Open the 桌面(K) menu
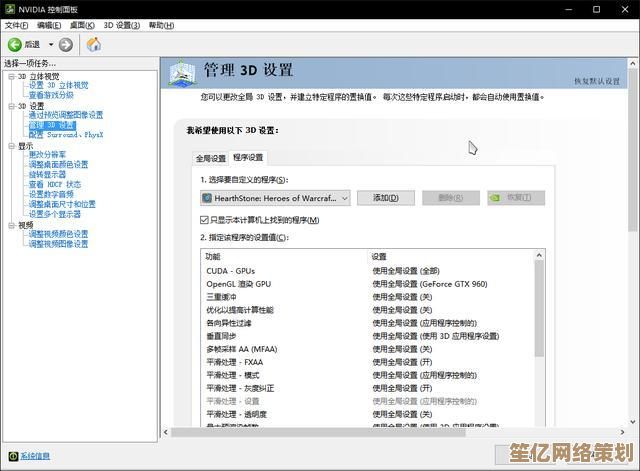Viewport: 640px width, 471px height. tap(82, 25)
